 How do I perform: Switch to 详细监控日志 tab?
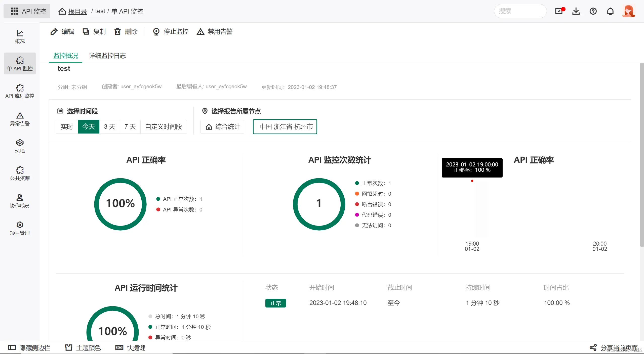click(107, 56)
